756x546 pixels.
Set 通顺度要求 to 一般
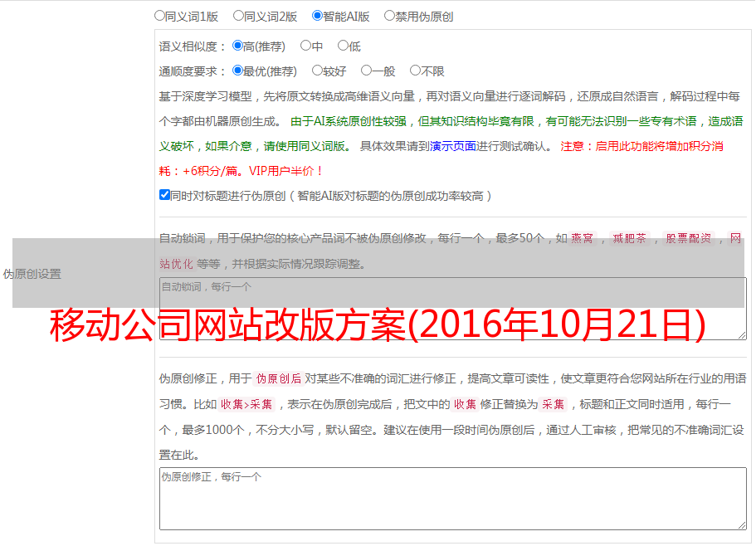367,71
